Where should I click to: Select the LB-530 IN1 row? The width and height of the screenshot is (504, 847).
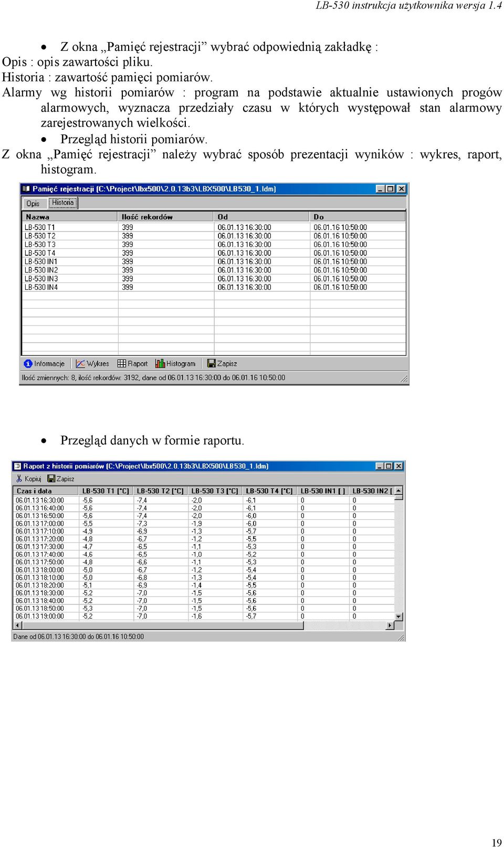(214, 262)
